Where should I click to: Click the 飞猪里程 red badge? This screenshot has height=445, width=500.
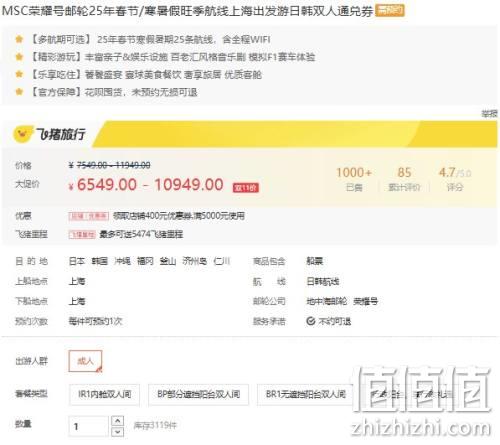pyautogui.click(x=82, y=234)
